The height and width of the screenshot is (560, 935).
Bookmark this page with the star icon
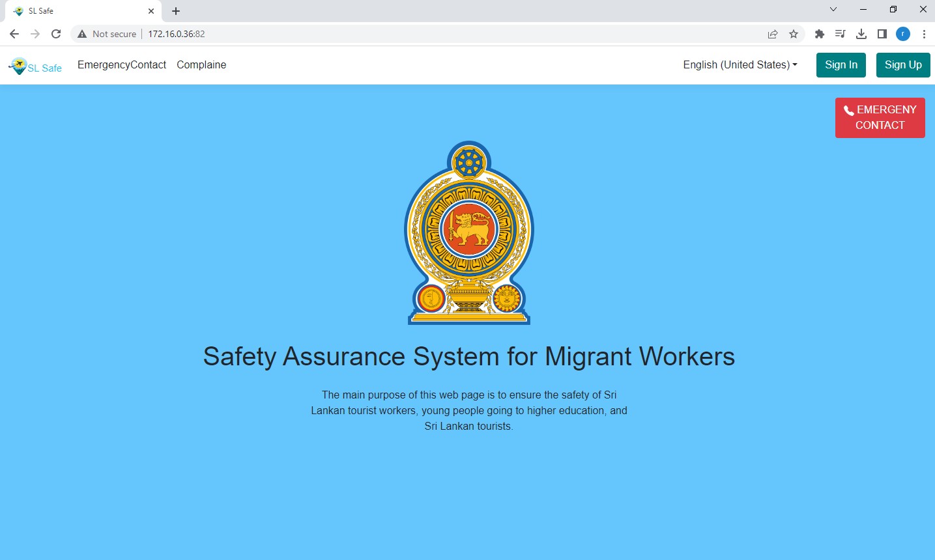[x=794, y=34]
